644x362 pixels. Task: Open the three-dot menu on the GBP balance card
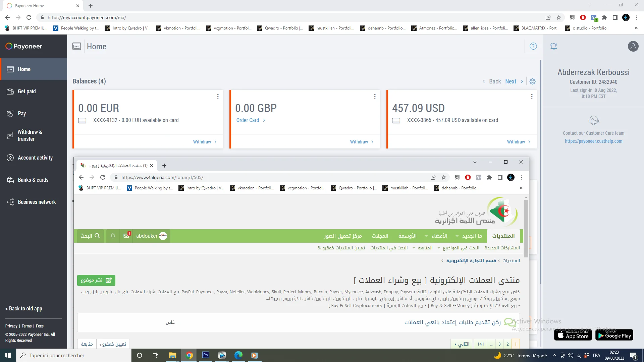375,97
